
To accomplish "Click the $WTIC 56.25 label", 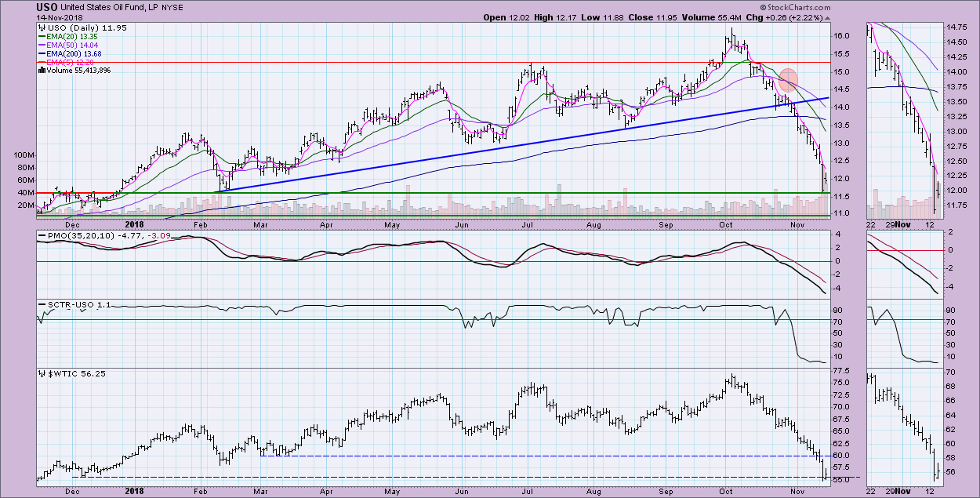I will click(76, 374).
